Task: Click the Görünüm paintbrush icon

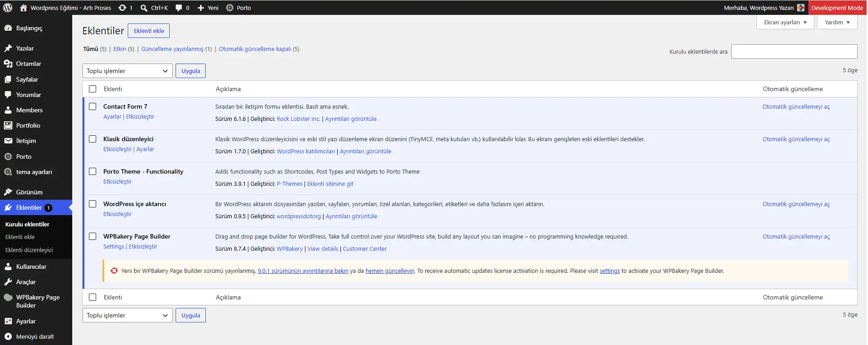Action: 8,192
